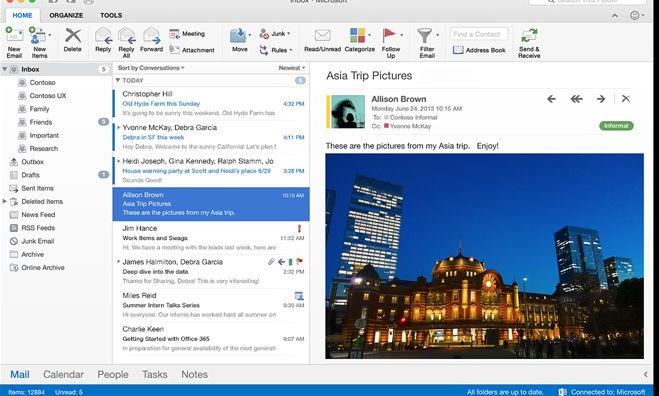Expand the Deleted Items folder
Viewport: 659px width, 396px height.
pyautogui.click(x=4, y=201)
